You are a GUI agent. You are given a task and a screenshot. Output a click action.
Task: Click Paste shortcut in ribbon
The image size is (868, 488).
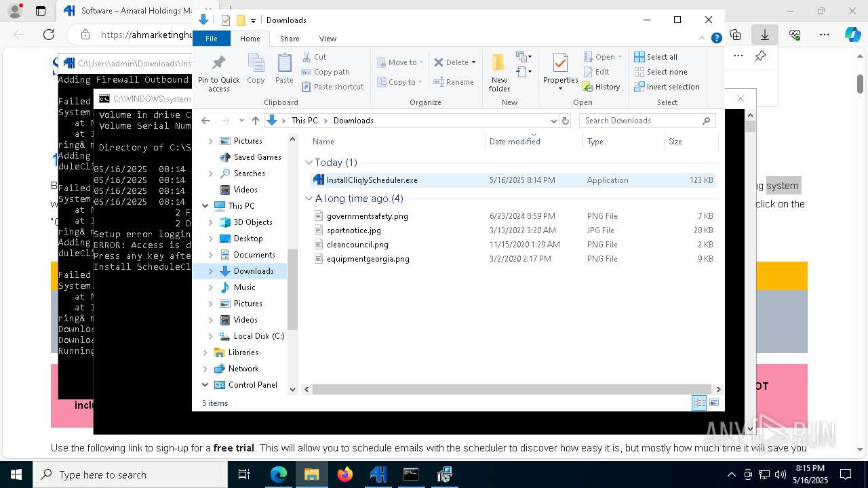[333, 87]
